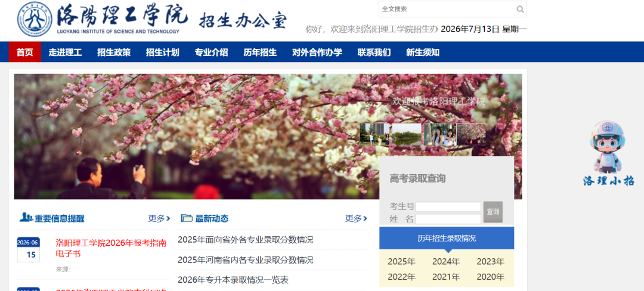Open the 新生须知 menu
This screenshot has height=291, width=644.
point(423,52)
